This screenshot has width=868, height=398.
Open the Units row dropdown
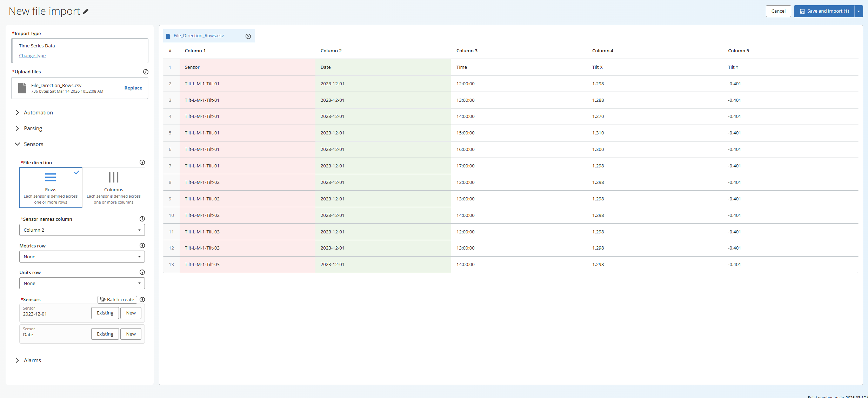tap(82, 283)
